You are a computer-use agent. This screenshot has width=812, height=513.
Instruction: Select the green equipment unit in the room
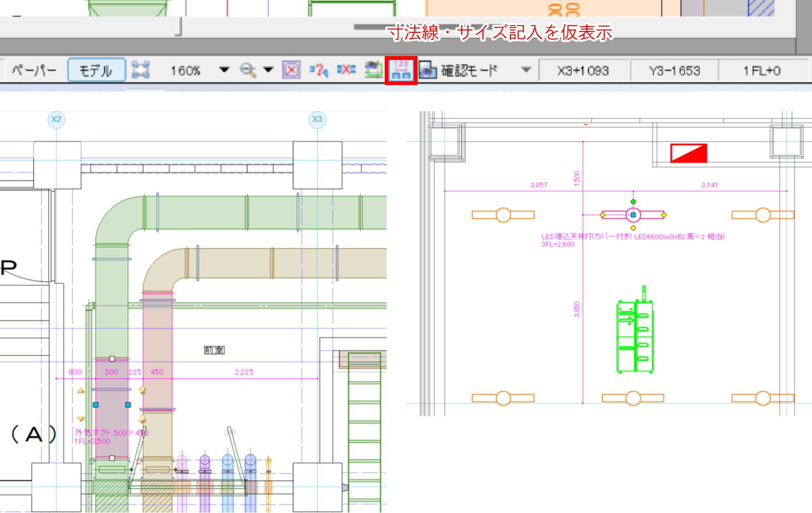635,337
